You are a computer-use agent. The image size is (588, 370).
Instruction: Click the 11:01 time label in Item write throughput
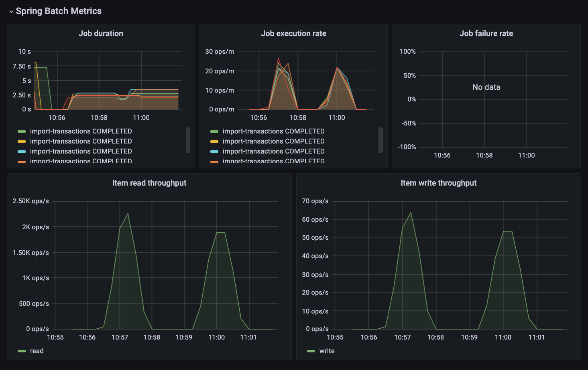[537, 337]
